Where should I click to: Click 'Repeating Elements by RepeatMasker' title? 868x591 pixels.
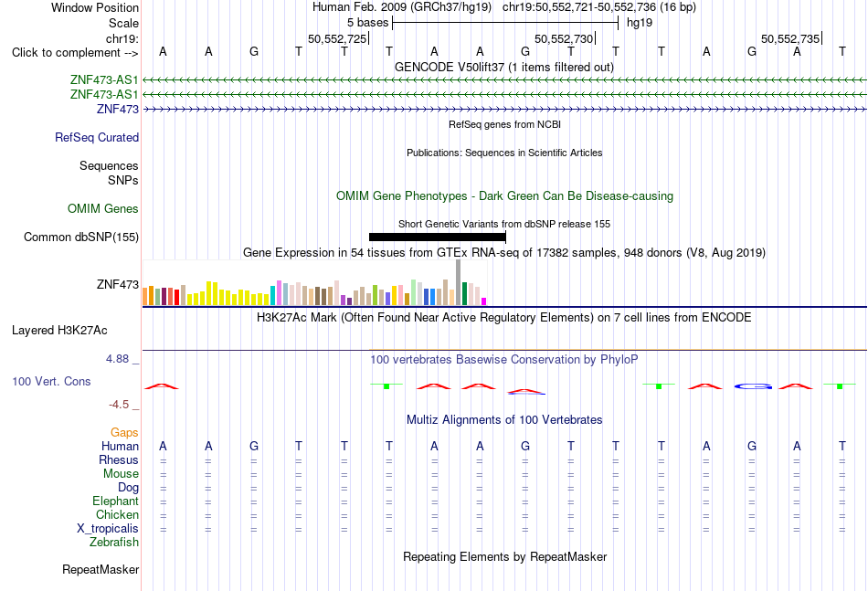505,556
